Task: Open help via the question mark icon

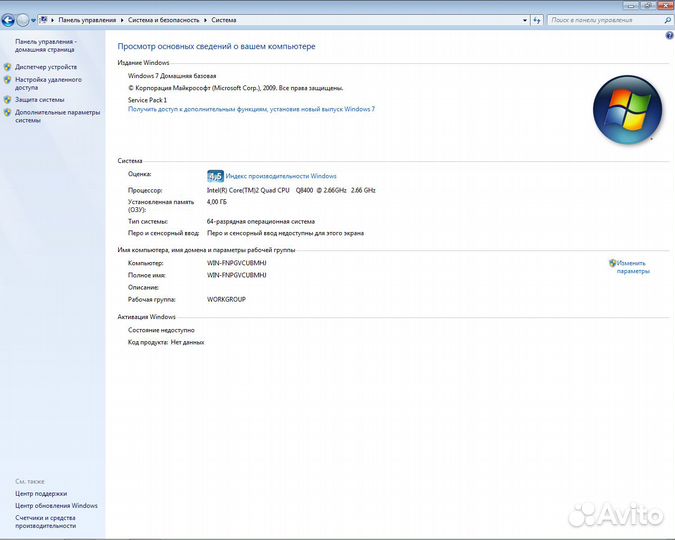Action: pos(669,36)
